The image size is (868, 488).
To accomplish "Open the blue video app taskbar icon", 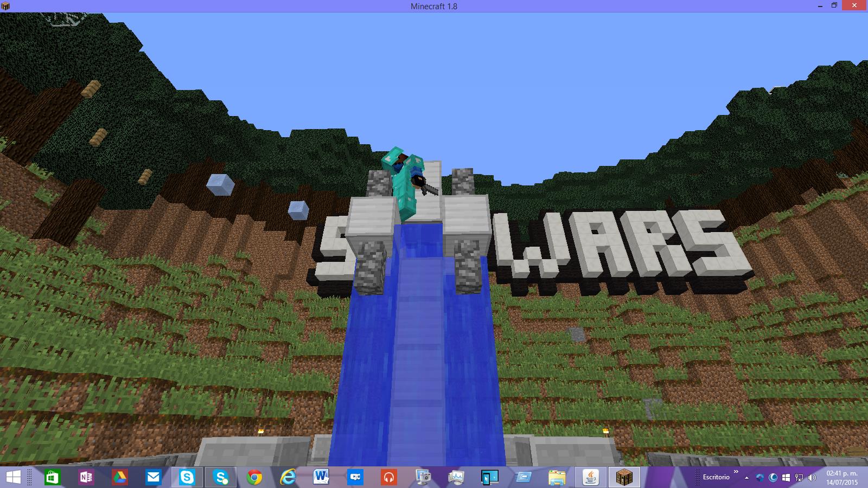I will tap(355, 477).
